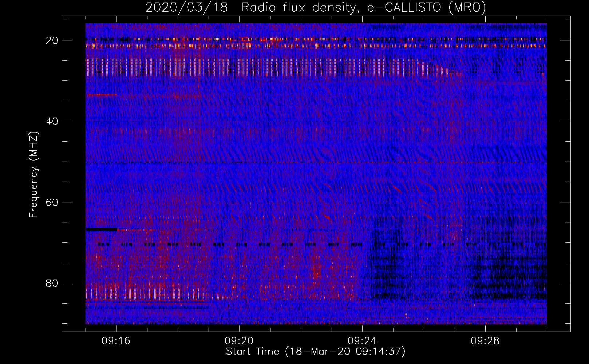The image size is (589, 364).
Task: Click the 'Frequency (MHZ)' y-axis label
Action: (33, 175)
